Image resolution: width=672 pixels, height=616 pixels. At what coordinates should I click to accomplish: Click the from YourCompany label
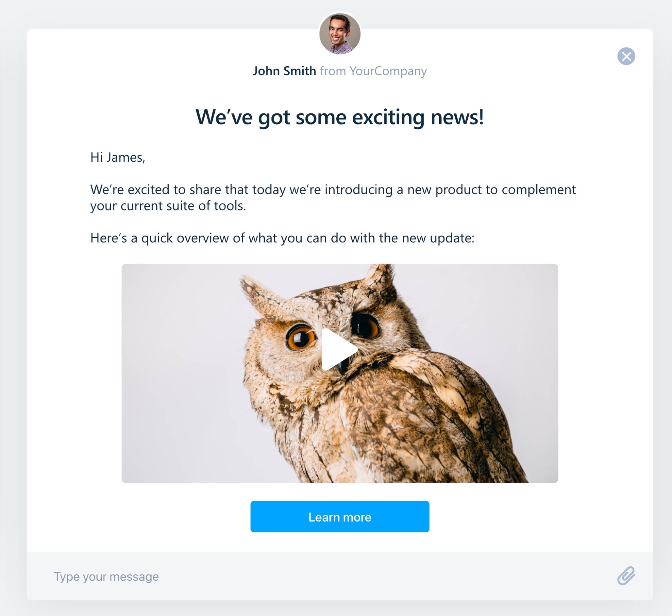373,71
